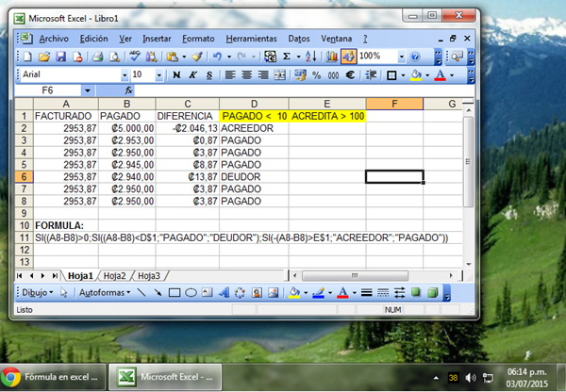Image resolution: width=566 pixels, height=392 pixels.
Task: Open Print Preview icon
Action: [114, 57]
